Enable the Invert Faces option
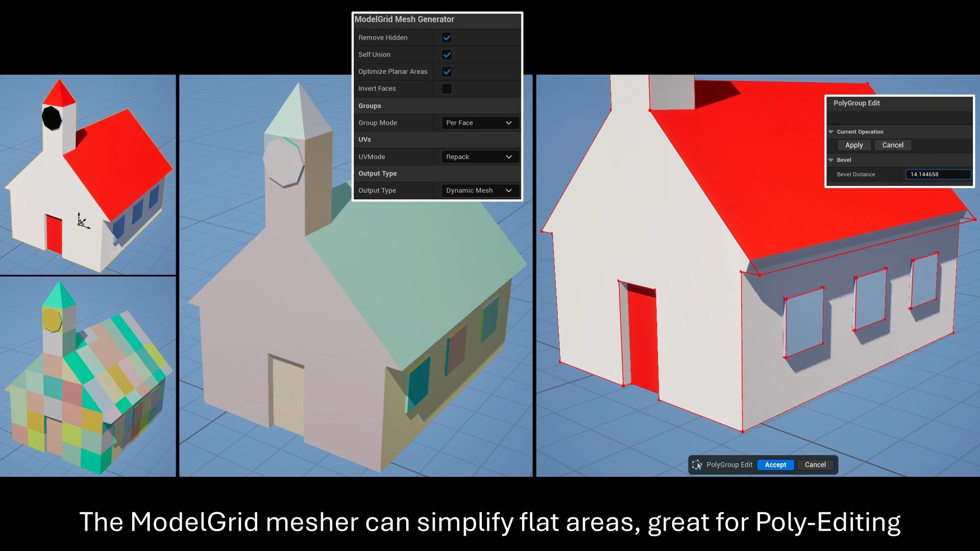 pos(447,88)
